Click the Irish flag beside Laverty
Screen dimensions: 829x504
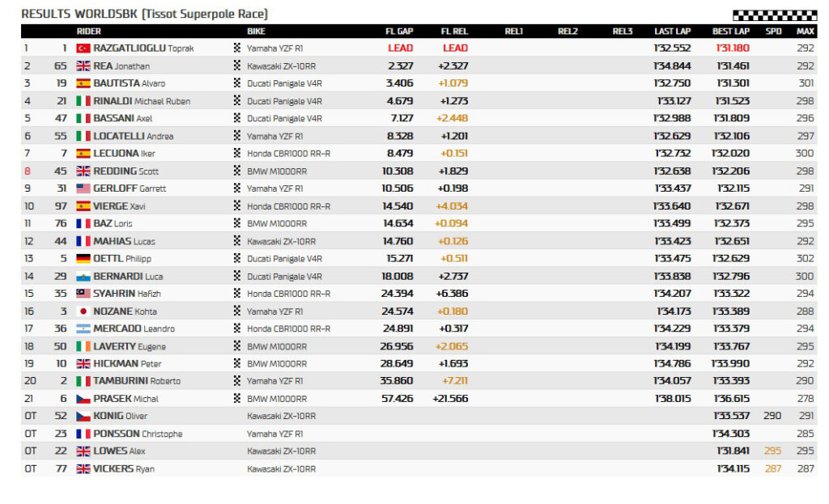[x=83, y=346]
